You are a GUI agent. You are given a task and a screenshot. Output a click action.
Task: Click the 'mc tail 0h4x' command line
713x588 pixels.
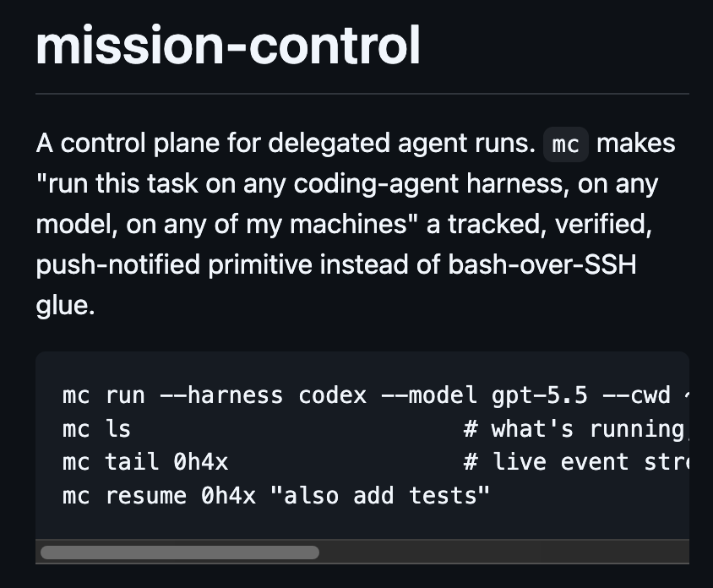(145, 462)
